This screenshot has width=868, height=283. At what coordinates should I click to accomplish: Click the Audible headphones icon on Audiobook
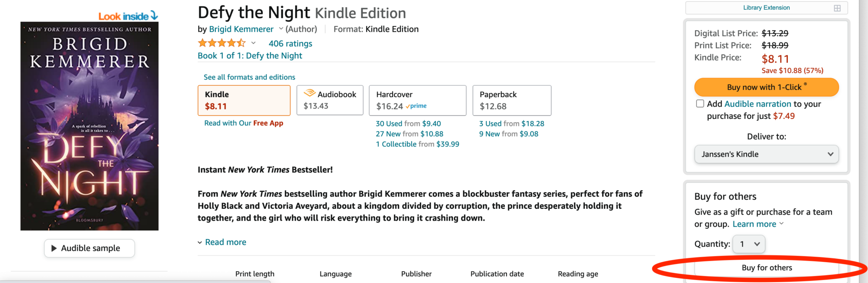(x=309, y=94)
